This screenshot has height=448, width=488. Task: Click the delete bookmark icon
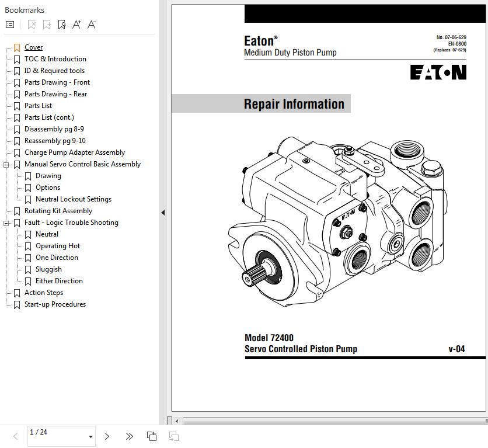[x=32, y=25]
